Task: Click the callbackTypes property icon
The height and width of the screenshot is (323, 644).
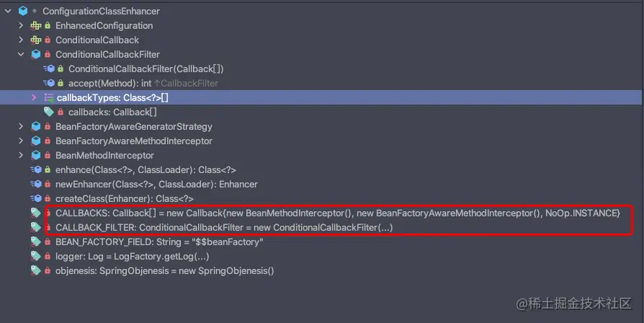Action: pyautogui.click(x=49, y=98)
